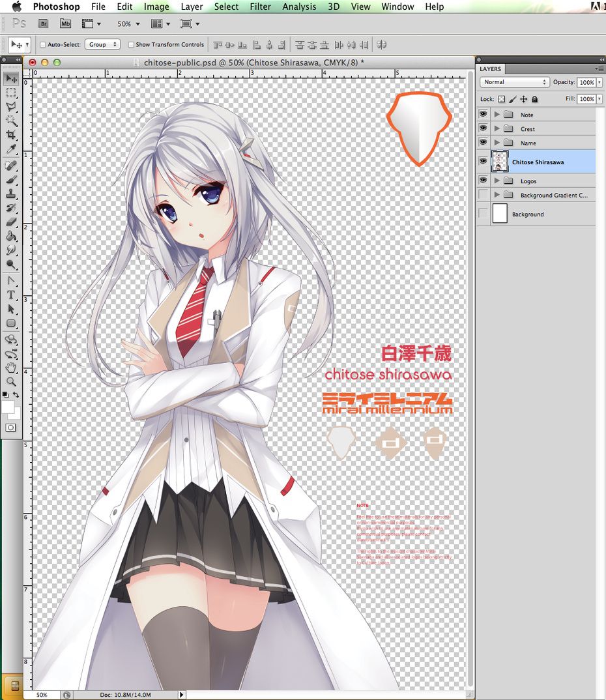Screen dimensions: 606x700
Task: Open the Filter menu
Action: click(x=260, y=7)
